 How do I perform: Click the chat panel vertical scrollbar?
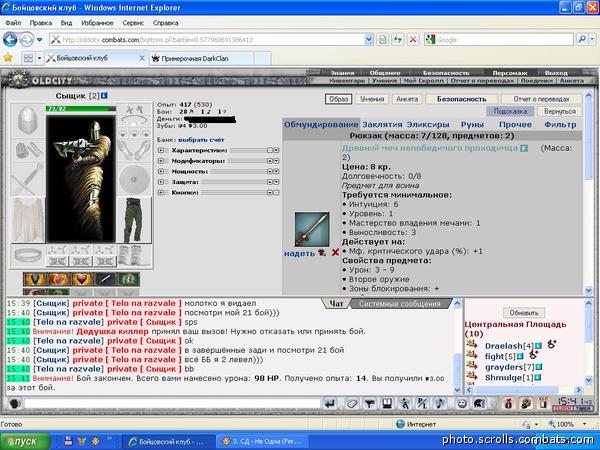tap(457, 346)
